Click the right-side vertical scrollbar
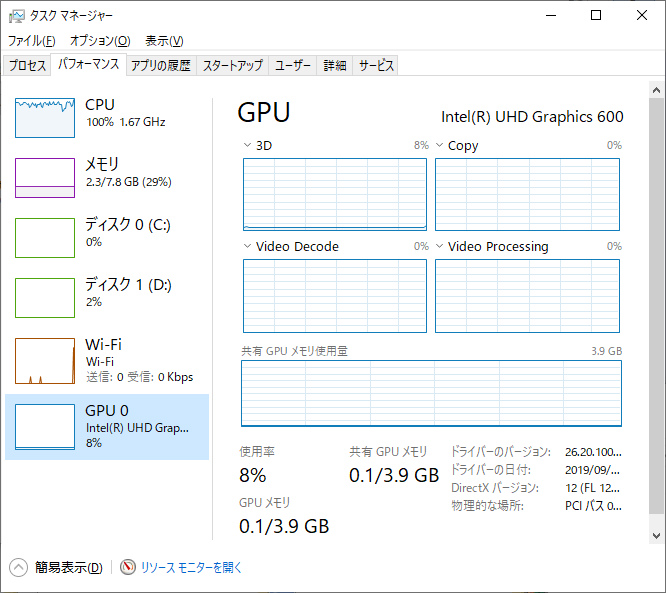This screenshot has height=593, width=666. (656, 300)
